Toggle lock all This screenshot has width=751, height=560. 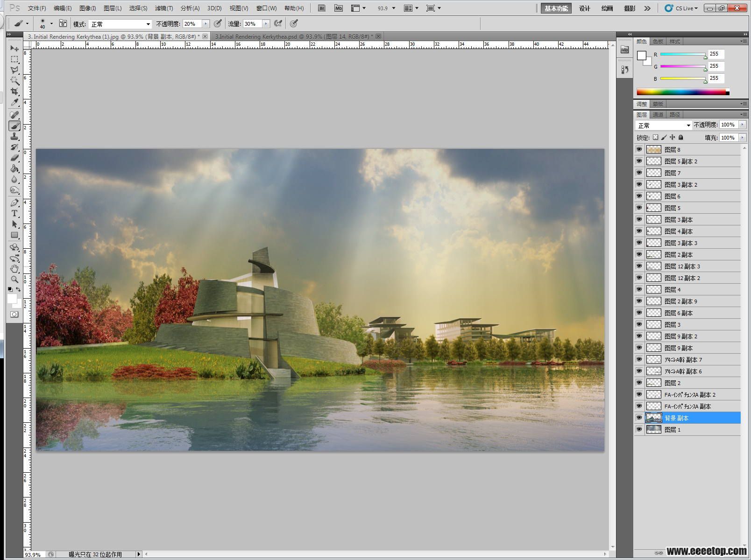coord(681,137)
